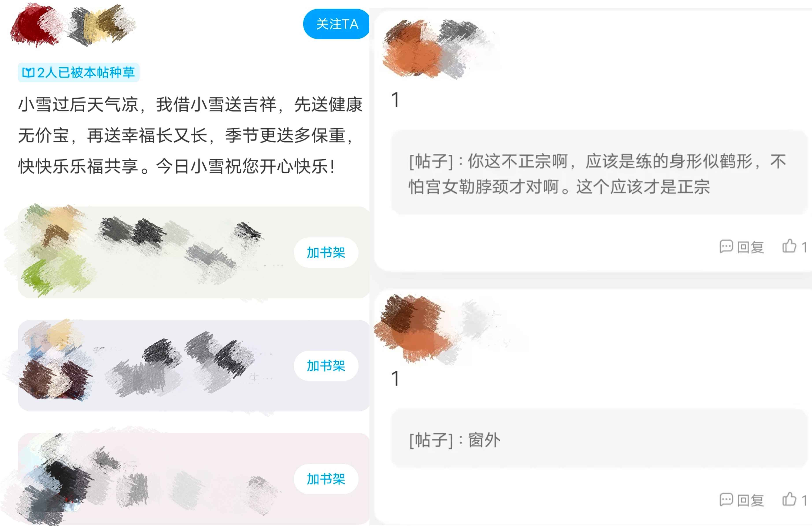Screen dimensions: 812x526
Task: Tap the first commenter's avatar
Action: (413, 50)
